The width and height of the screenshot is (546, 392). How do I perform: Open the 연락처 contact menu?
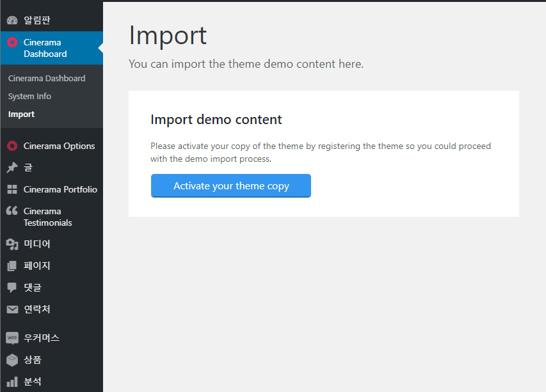pos(52,309)
